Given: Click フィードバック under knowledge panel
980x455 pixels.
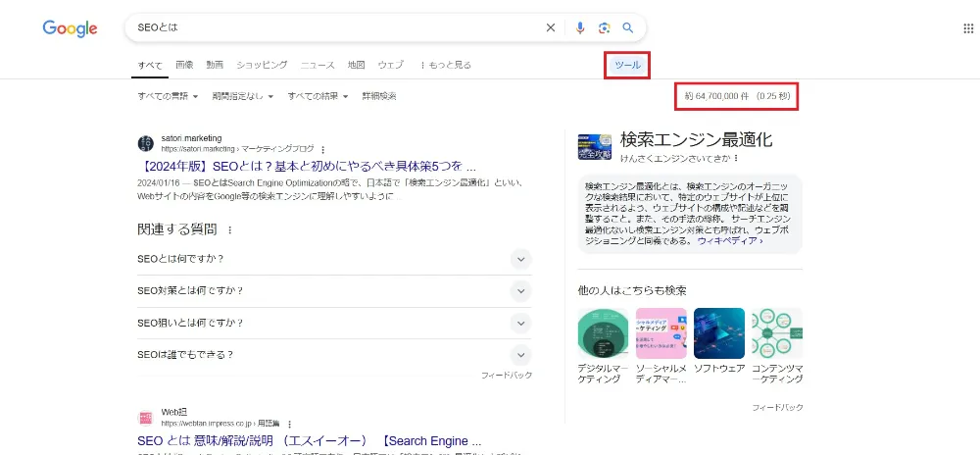Looking at the screenshot, I should pos(777,407).
